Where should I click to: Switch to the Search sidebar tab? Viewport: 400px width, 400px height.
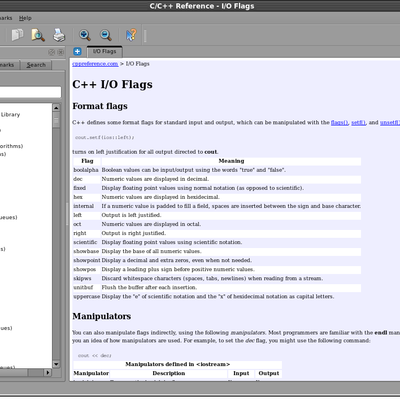tap(36, 65)
